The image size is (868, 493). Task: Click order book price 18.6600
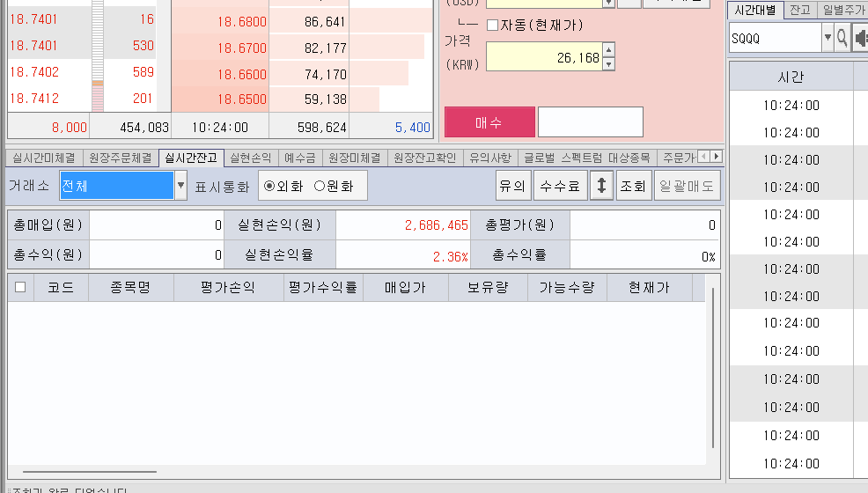pyautogui.click(x=242, y=74)
